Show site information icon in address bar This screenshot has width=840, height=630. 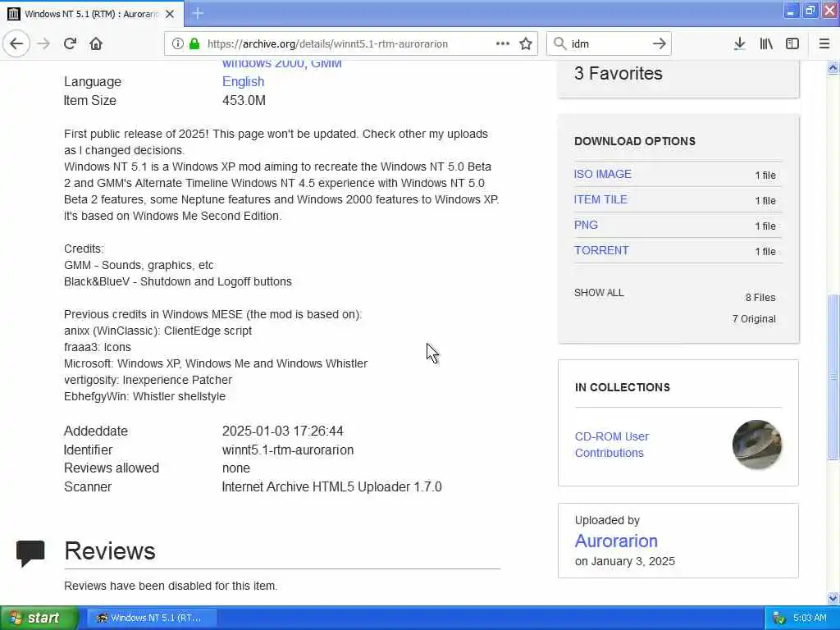coord(177,44)
